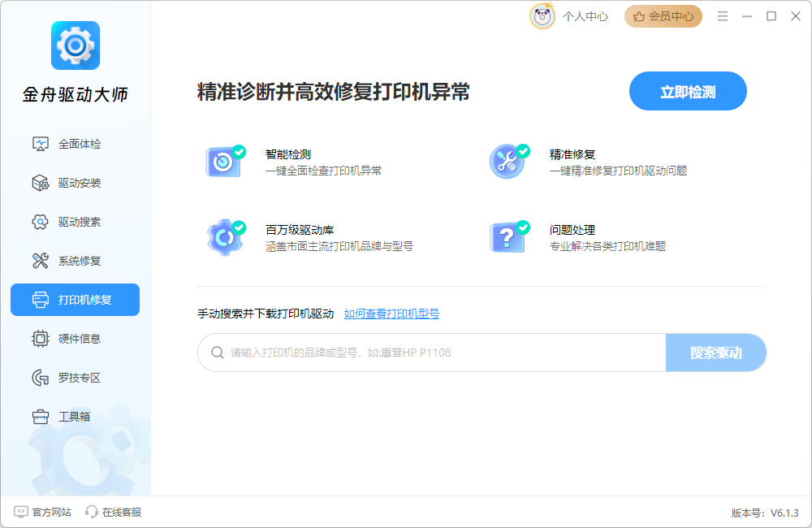Click version text 版本号：V6.1.3

[765, 513]
